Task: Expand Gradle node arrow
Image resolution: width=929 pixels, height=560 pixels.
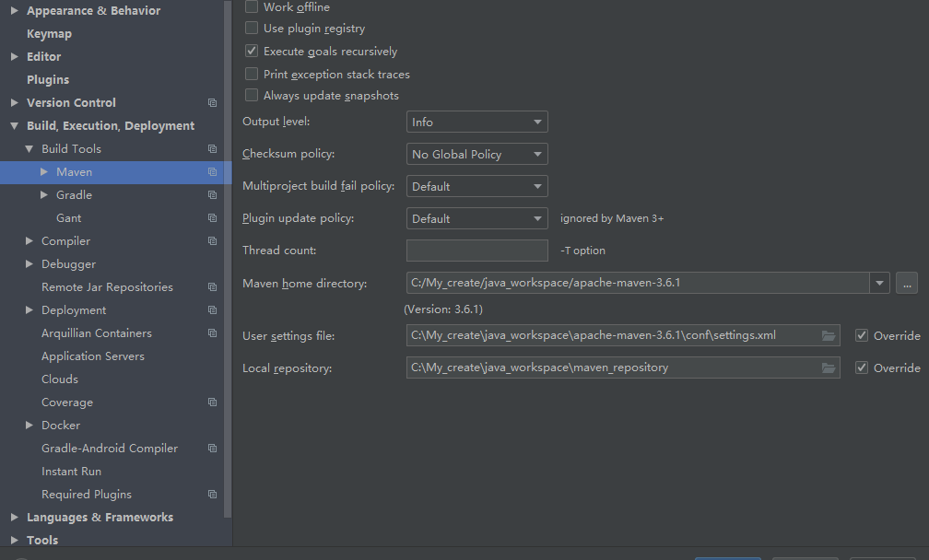Action: tap(44, 194)
